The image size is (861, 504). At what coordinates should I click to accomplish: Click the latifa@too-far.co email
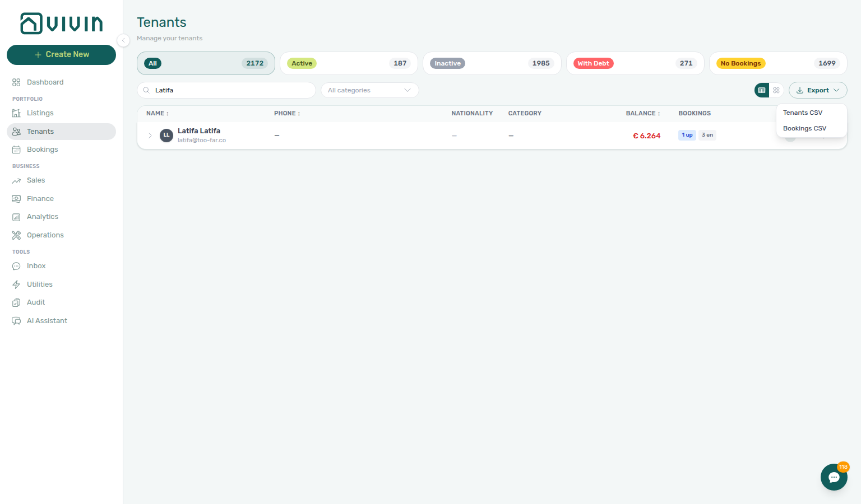pyautogui.click(x=202, y=141)
